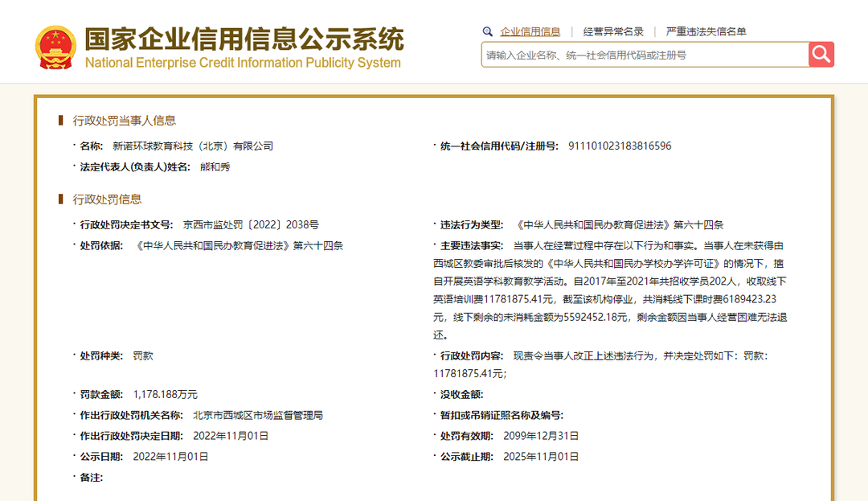The width and height of the screenshot is (868, 501).
Task: Click the 违法行为类型 value text
Action: pos(618,224)
